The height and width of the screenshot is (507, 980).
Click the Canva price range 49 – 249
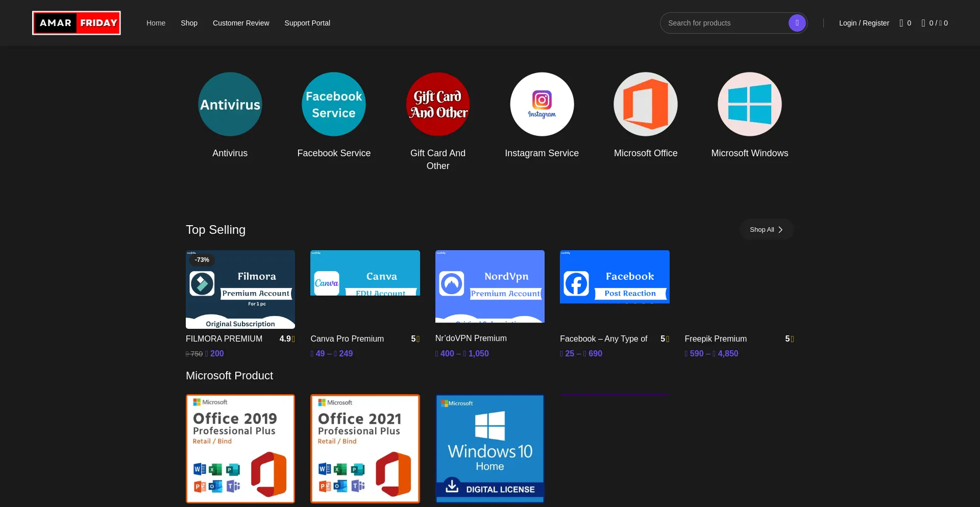click(x=332, y=353)
